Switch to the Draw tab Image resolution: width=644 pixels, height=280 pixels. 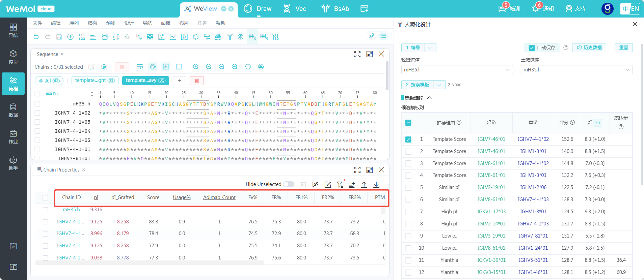click(258, 9)
